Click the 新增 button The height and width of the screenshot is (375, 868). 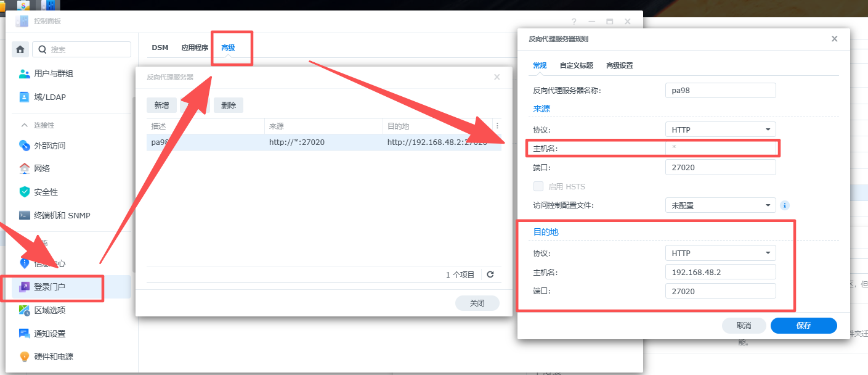pos(161,105)
